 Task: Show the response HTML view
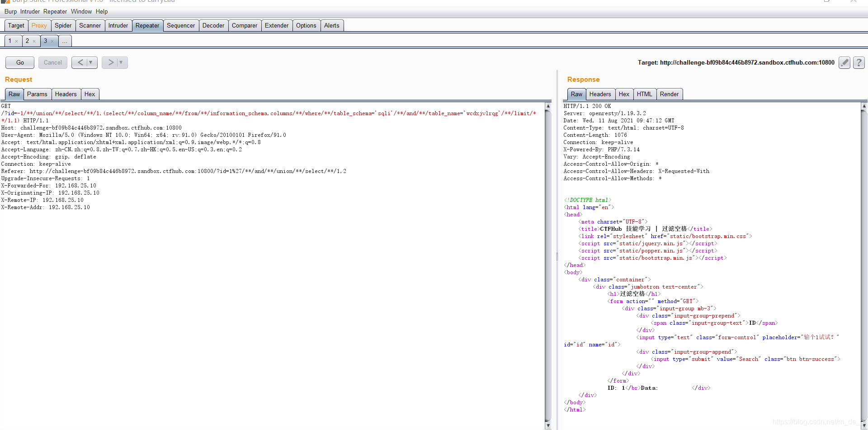(645, 94)
